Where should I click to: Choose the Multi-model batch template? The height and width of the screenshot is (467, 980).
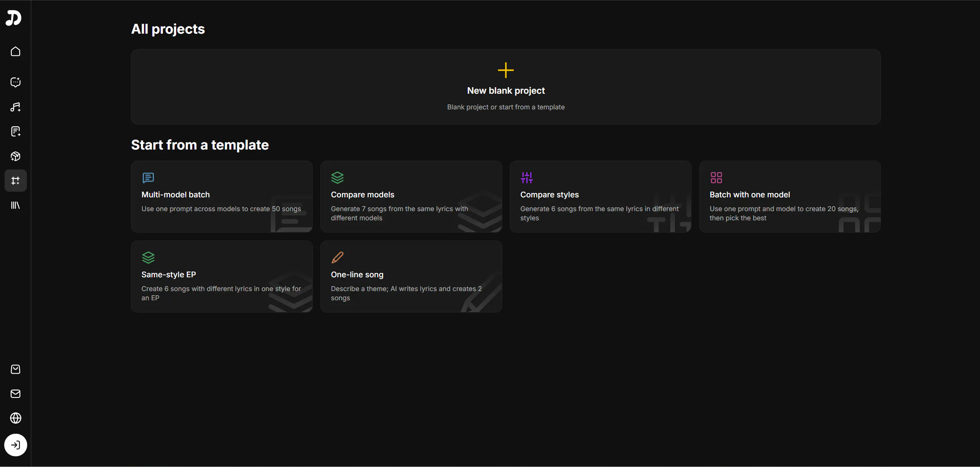click(x=222, y=197)
